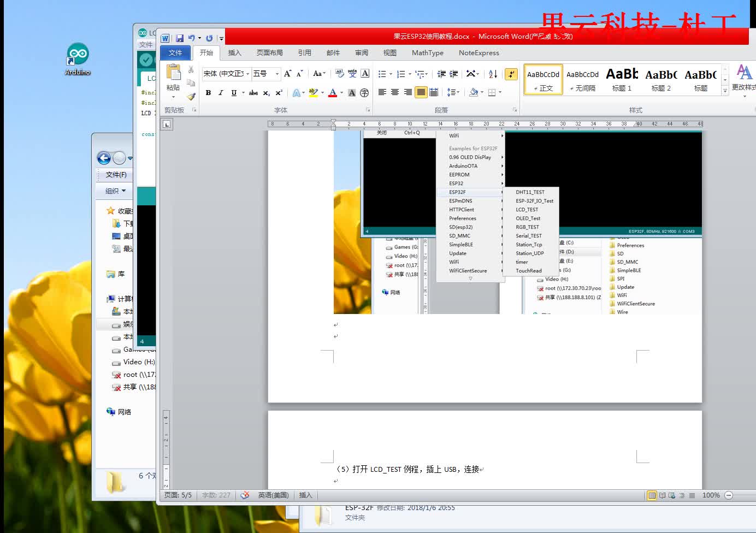The height and width of the screenshot is (533, 756).
Task: Click the Redo icon in the quick access toolbar
Action: (209, 38)
